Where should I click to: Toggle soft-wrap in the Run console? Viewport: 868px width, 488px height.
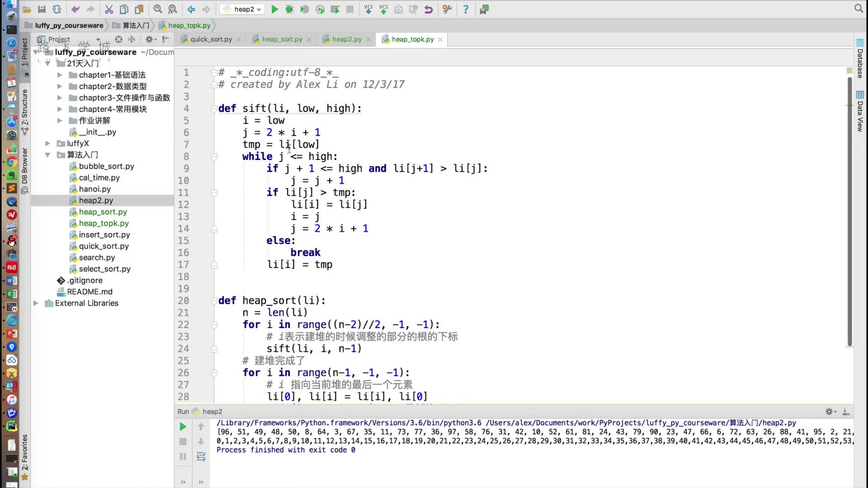(x=201, y=457)
